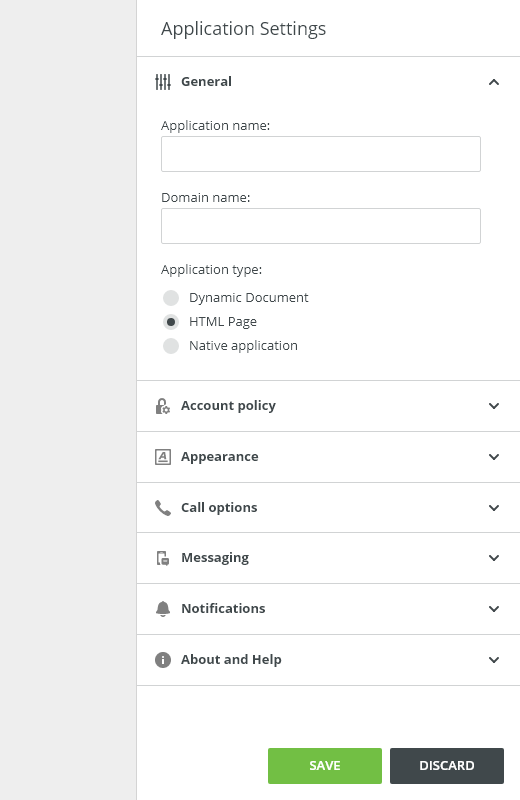The width and height of the screenshot is (520, 800).
Task: Focus the Domain name text field
Action: (320, 226)
